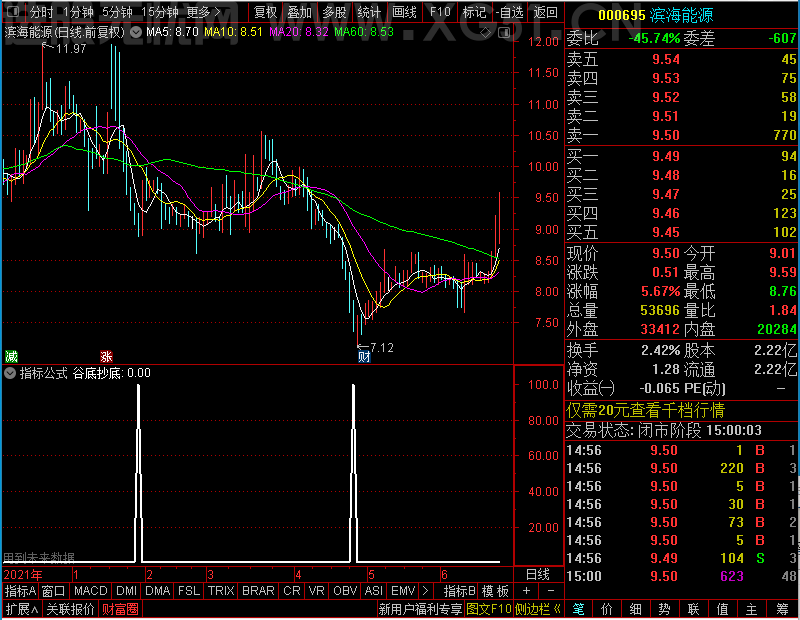
Task: Select the 值 value tab
Action: 722,609
